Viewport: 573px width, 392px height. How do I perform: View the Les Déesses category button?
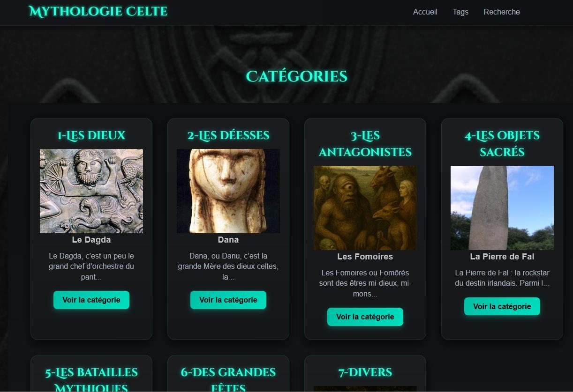click(x=228, y=300)
